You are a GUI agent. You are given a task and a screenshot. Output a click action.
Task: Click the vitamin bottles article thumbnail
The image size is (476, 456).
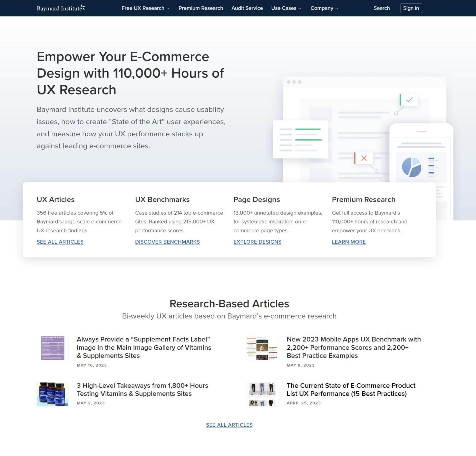pyautogui.click(x=52, y=394)
